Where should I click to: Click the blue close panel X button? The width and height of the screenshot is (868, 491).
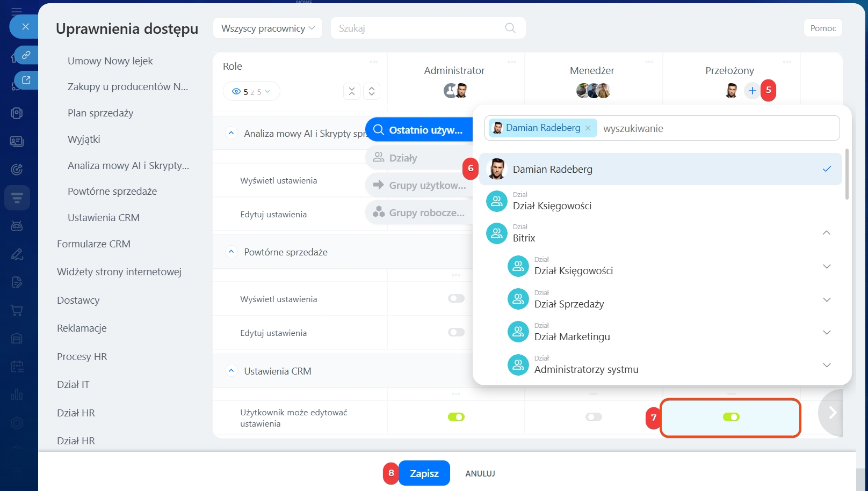(25, 26)
